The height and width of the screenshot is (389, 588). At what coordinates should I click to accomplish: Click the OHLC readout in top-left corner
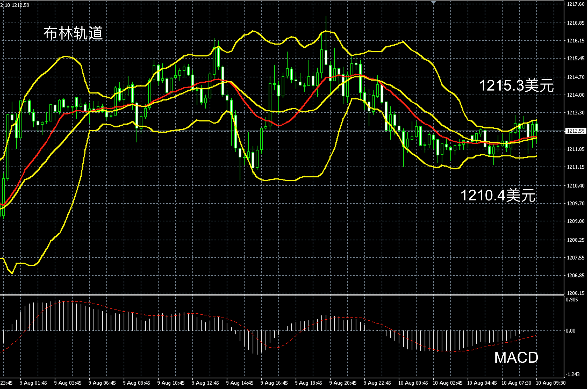pyautogui.click(x=15, y=5)
